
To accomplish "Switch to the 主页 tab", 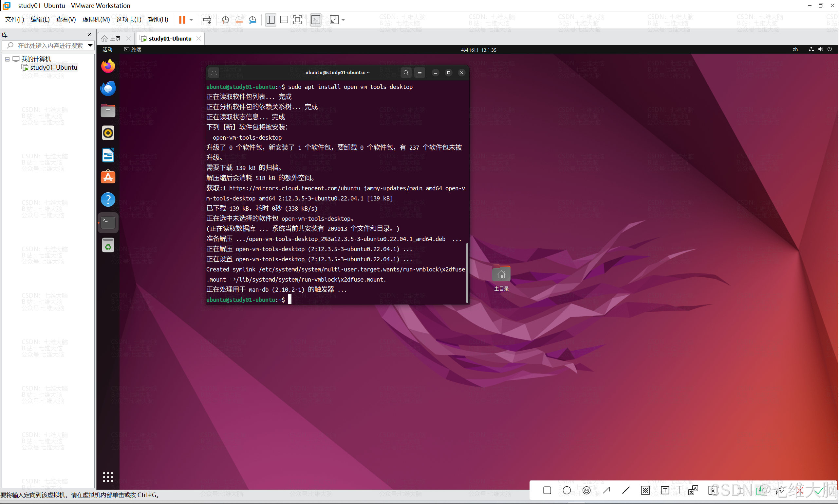I will [x=115, y=38].
